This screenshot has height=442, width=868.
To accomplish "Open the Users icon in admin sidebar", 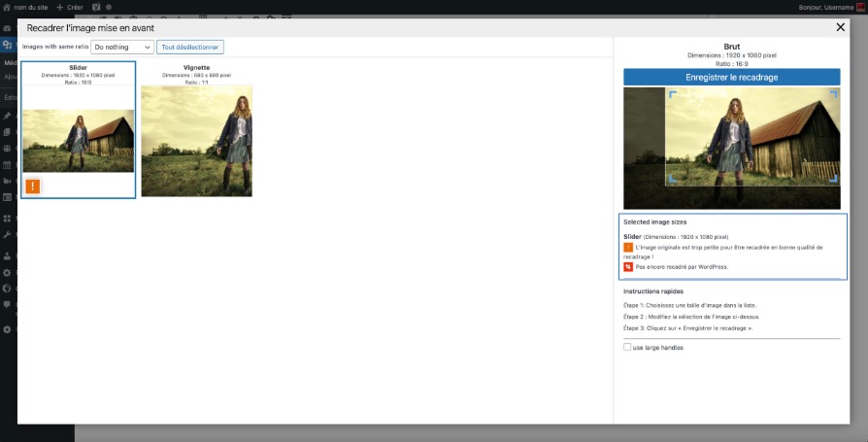I will click(7, 256).
